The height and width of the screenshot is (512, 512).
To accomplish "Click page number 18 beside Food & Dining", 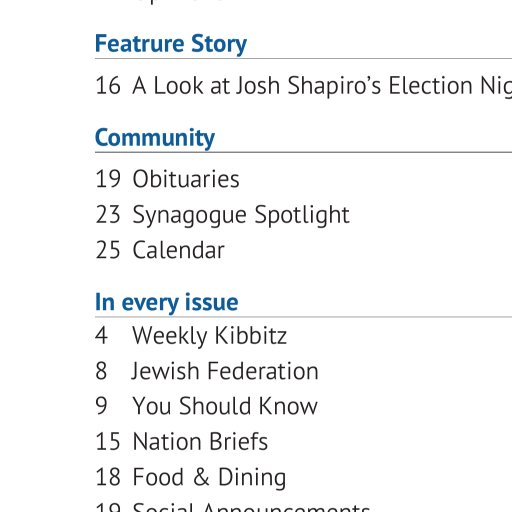I will tap(108, 477).
